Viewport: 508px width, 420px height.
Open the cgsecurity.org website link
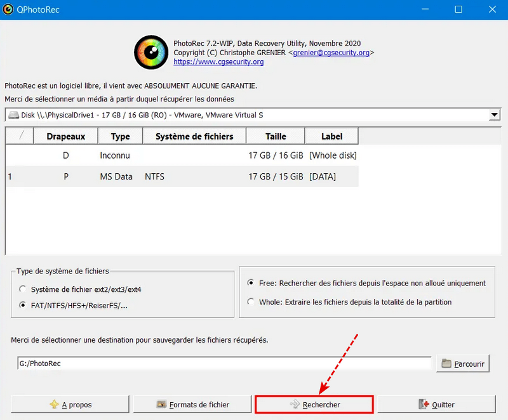[x=218, y=62]
